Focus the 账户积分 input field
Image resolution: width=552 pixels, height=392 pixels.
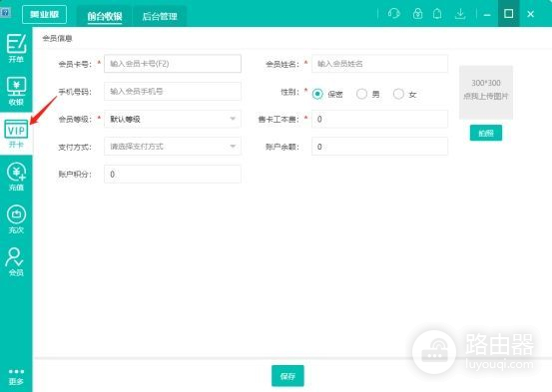(x=173, y=175)
